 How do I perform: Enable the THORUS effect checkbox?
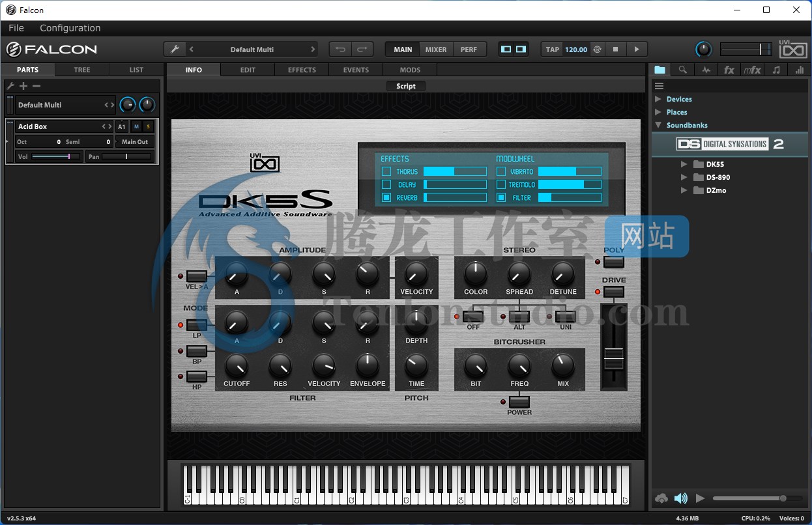coord(386,171)
